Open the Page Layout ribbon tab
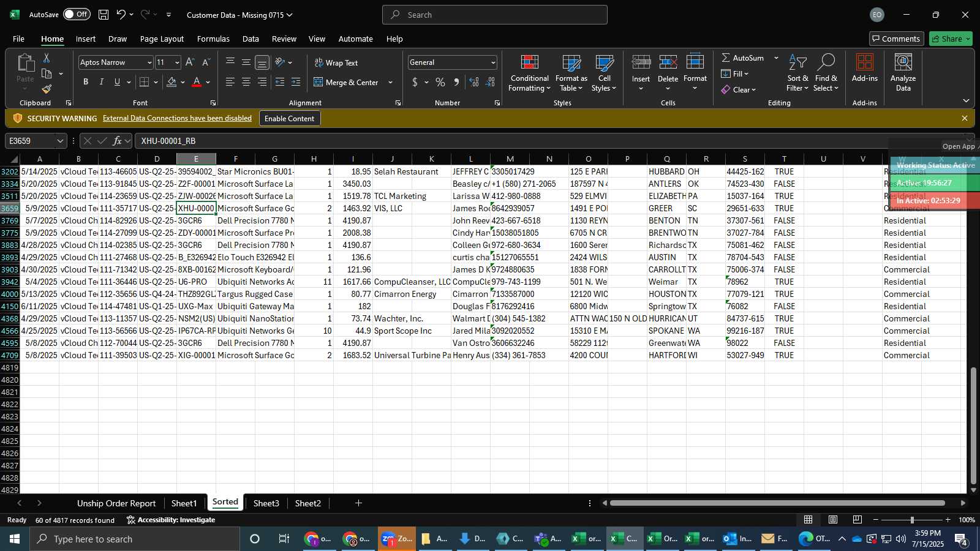The image size is (980, 551). tap(162, 39)
